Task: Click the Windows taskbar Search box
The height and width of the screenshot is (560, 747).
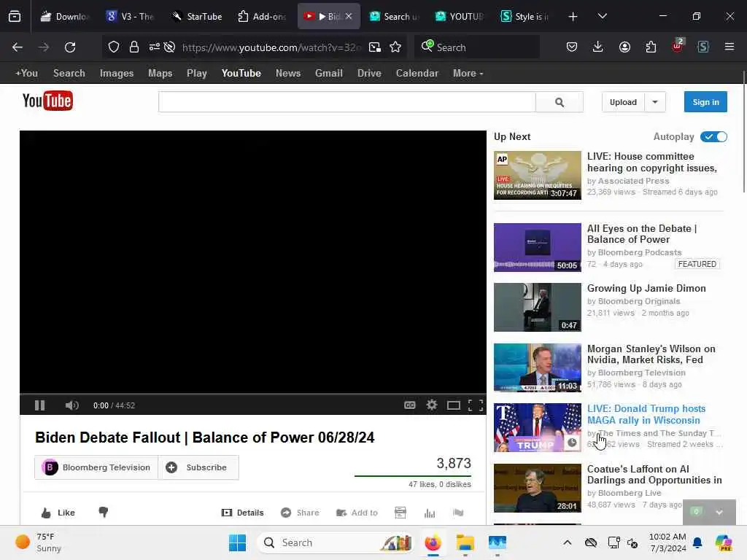Action: point(336,542)
